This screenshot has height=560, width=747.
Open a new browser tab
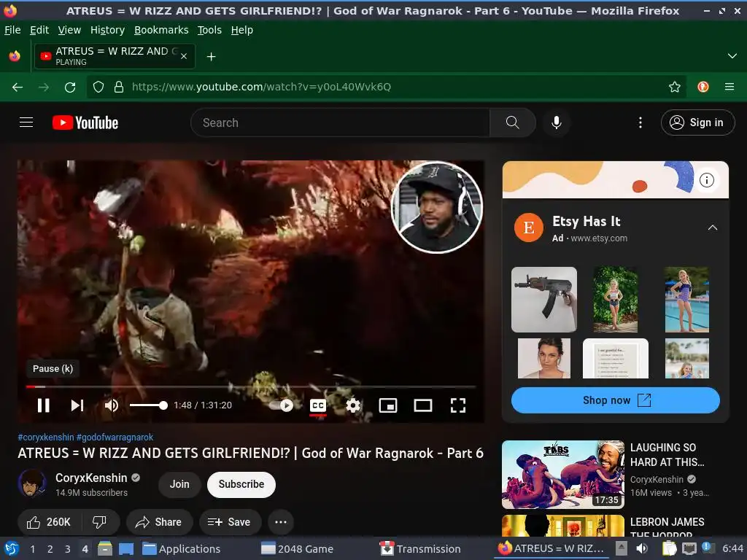point(211,57)
